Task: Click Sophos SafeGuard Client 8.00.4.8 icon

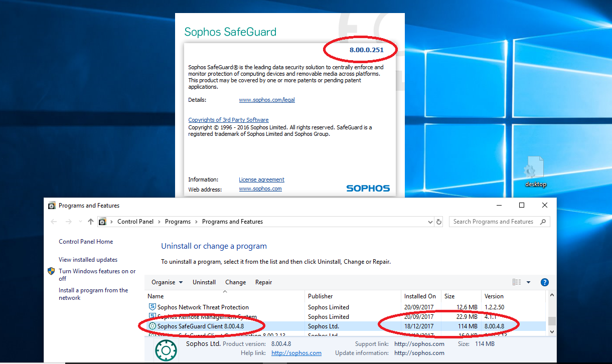Action: (152, 326)
